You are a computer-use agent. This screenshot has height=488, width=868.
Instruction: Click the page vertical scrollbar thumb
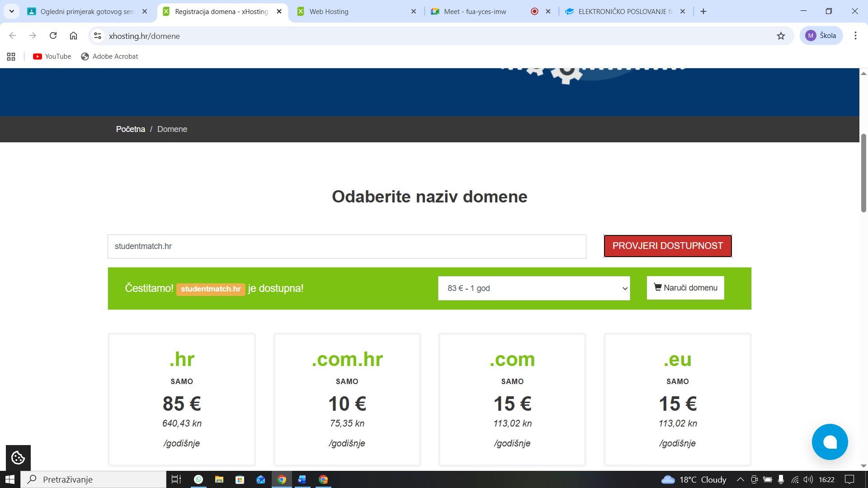click(863, 172)
